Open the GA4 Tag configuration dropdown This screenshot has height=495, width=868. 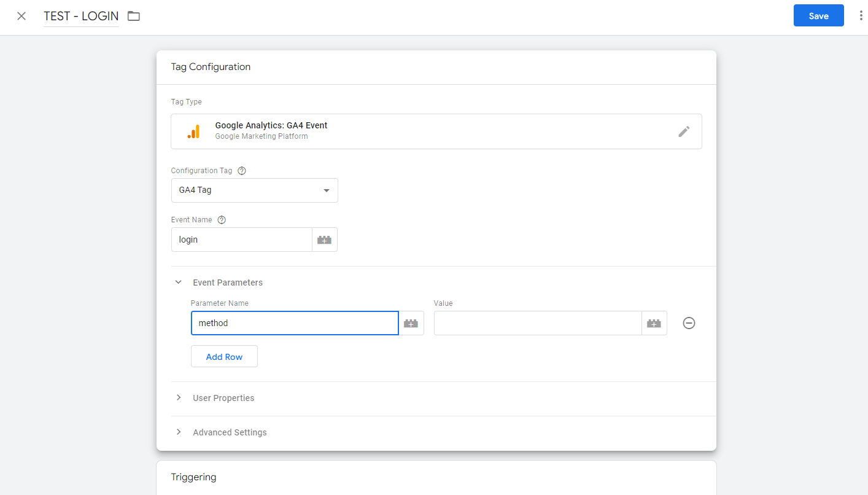tap(254, 190)
